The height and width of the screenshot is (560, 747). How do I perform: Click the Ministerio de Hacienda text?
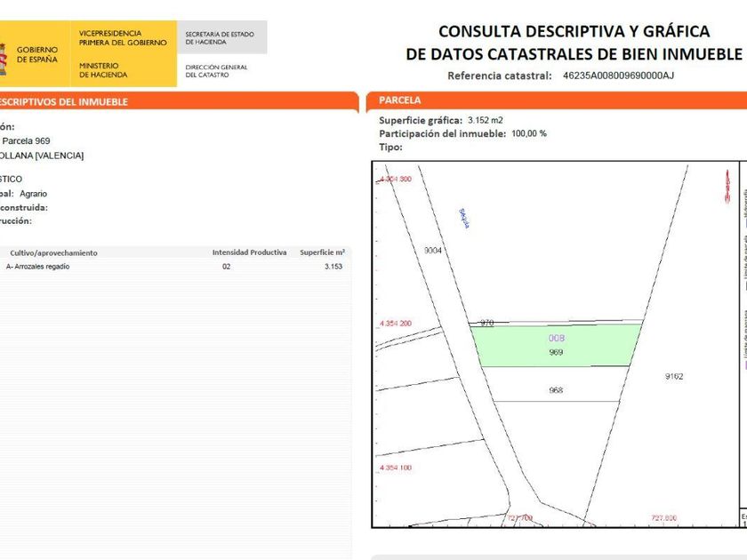point(103,70)
